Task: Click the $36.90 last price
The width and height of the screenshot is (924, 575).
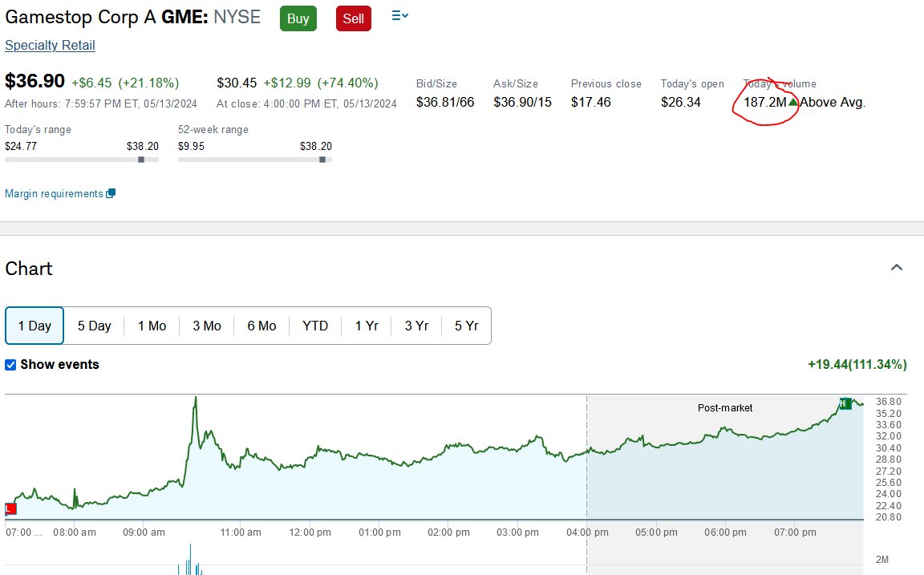Action: pos(34,81)
